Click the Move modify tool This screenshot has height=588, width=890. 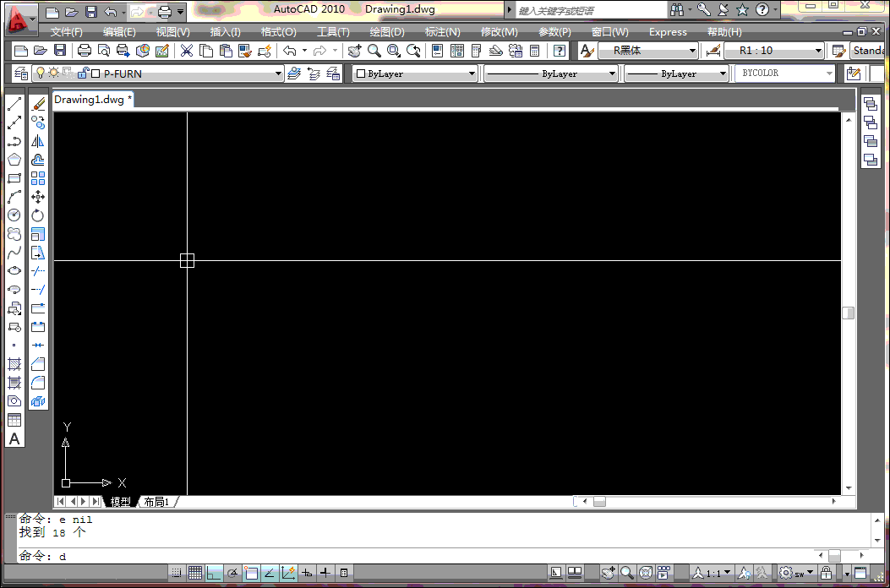(38, 197)
